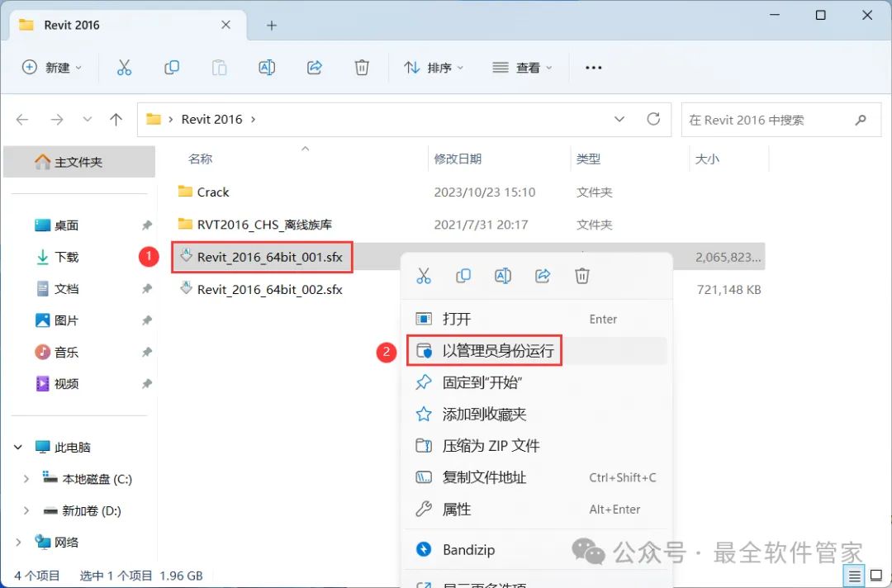
Task: Open 图片 in the sidebar
Action: tap(67, 320)
